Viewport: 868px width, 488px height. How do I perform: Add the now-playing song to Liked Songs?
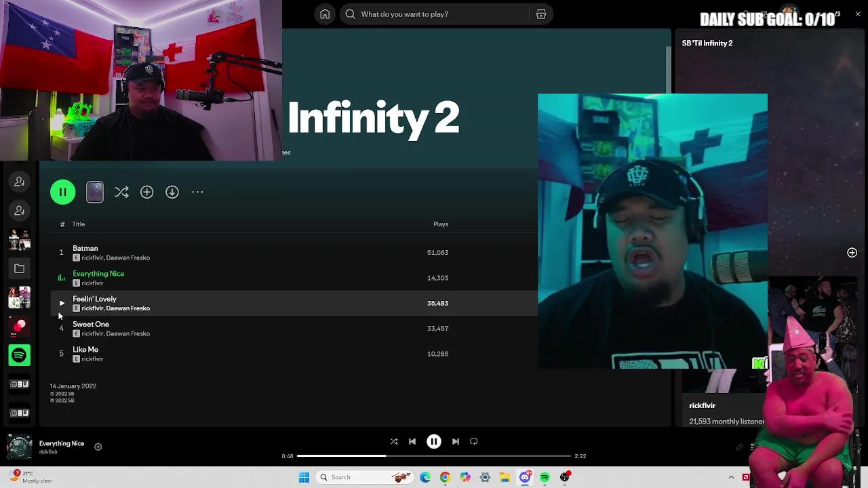98,447
